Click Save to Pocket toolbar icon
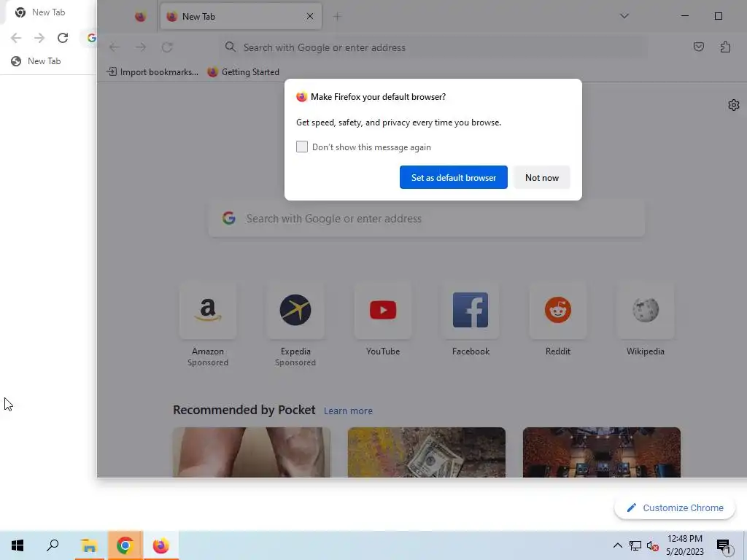The width and height of the screenshot is (747, 560). click(698, 47)
